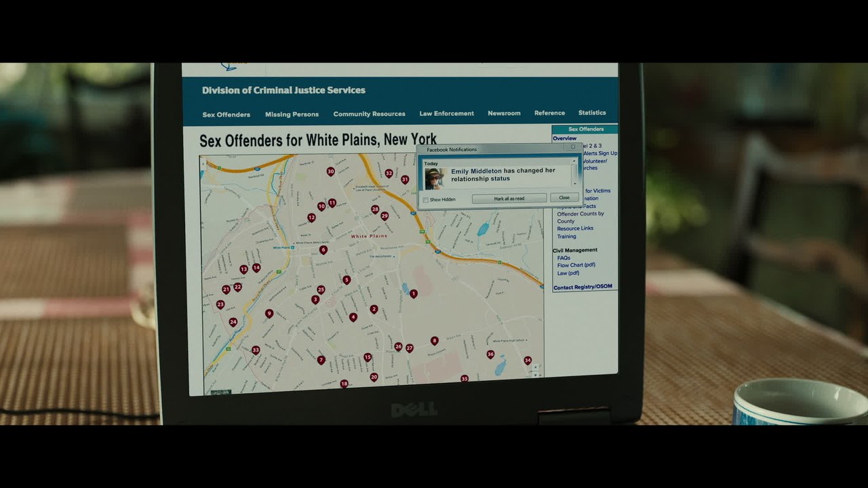
Task: Enable the Show Hidden checkbox
Action: 426,200
